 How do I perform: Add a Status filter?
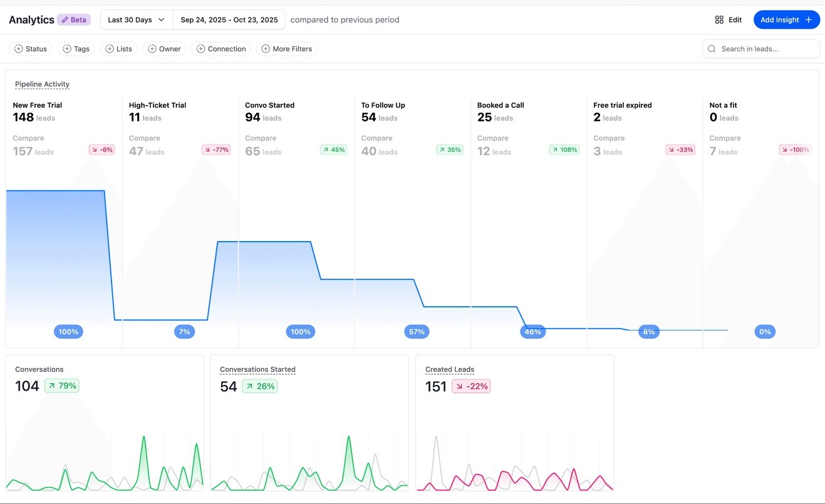click(30, 49)
